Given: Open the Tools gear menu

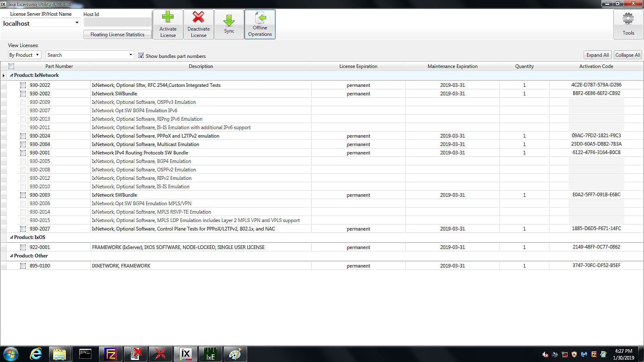Looking at the screenshot, I should (628, 25).
